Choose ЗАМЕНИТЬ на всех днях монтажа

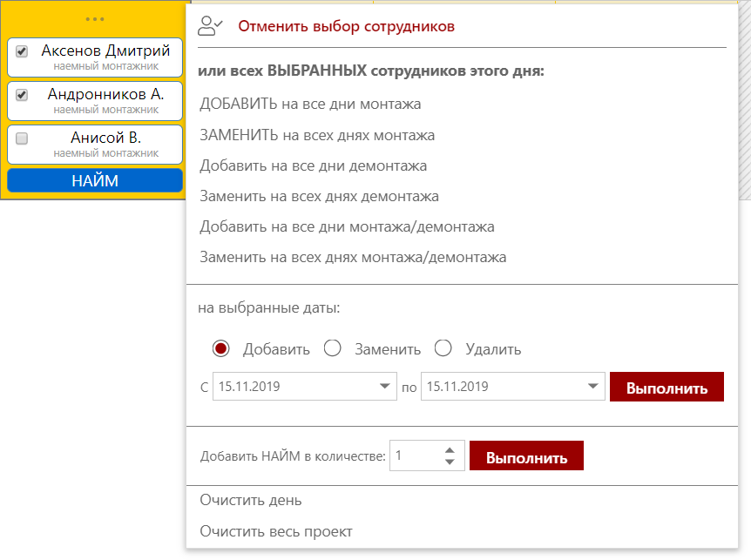317,135
